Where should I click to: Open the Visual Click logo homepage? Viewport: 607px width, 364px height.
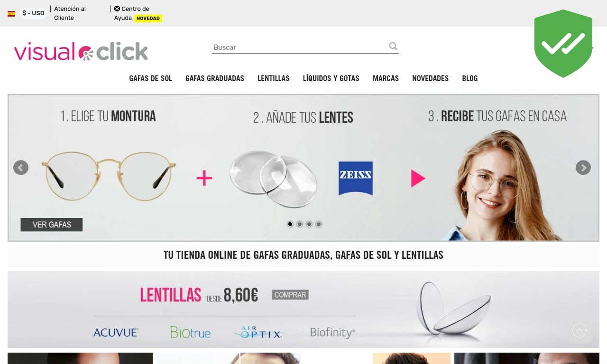[81, 51]
